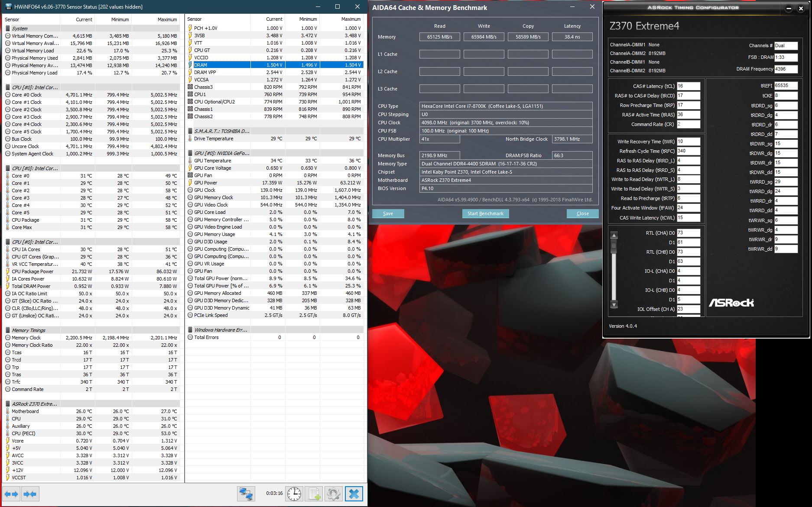Image resolution: width=812 pixels, height=507 pixels.
Task: Select Memory Clock Ratio row
Action: pyautogui.click(x=92, y=345)
